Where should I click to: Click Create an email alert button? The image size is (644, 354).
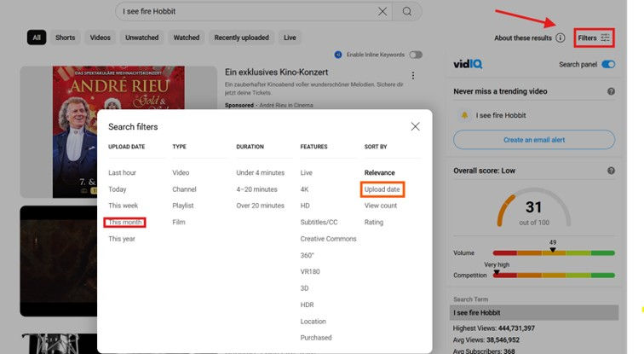point(534,140)
